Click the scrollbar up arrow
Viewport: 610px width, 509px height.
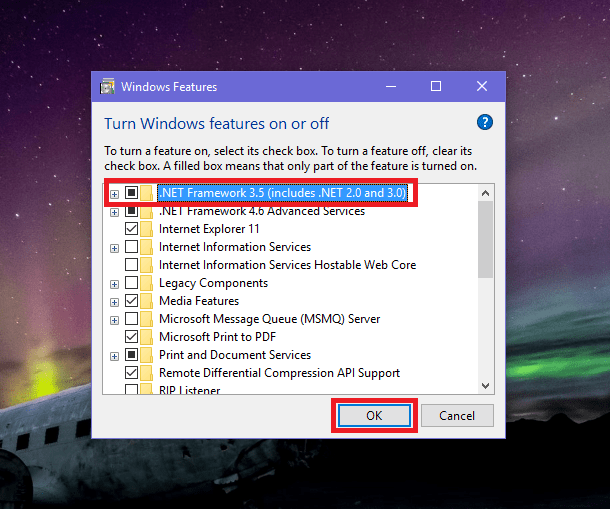click(485, 193)
